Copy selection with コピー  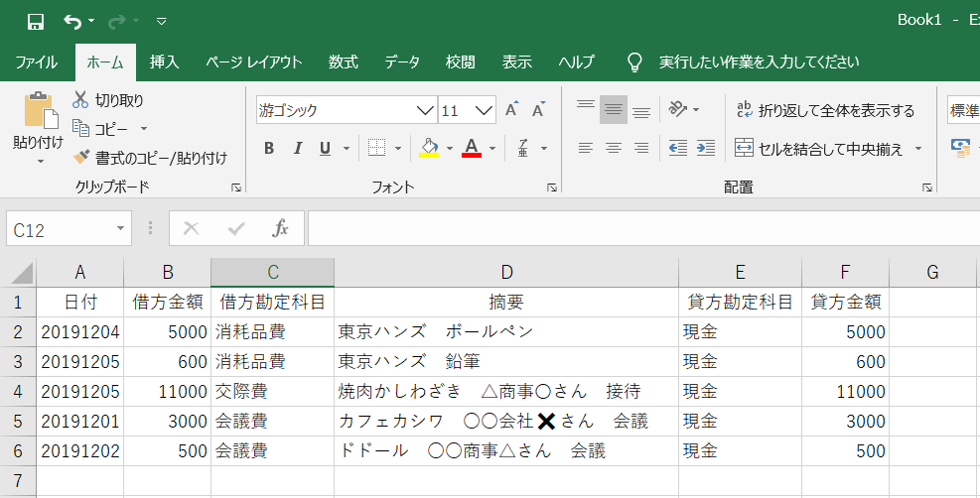click(x=100, y=129)
